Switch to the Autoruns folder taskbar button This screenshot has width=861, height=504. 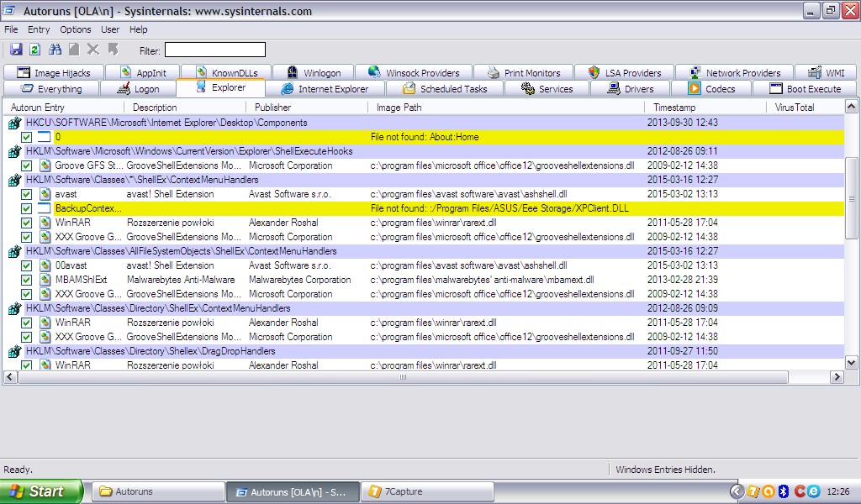click(158, 491)
